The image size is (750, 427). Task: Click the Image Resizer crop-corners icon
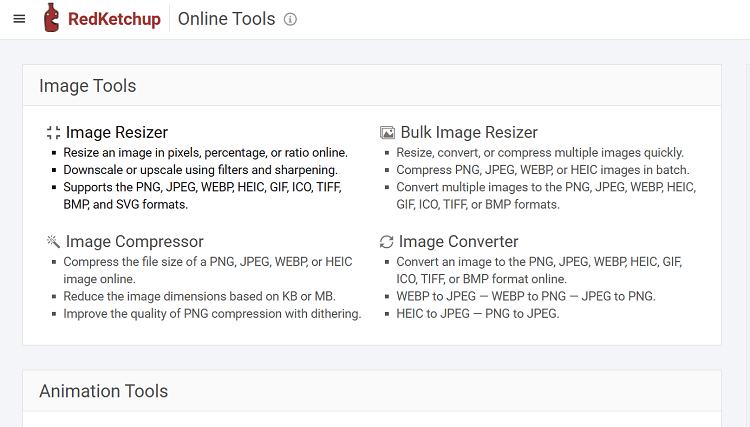54,132
